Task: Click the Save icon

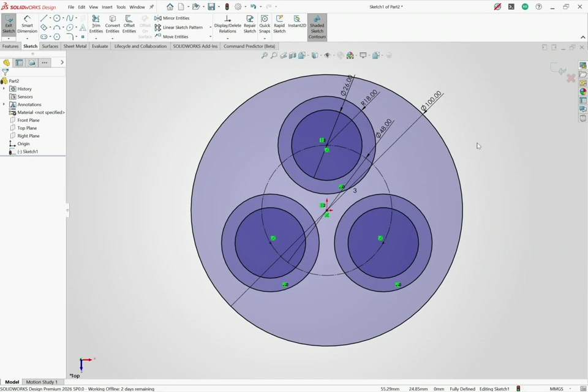Action: coord(211,7)
